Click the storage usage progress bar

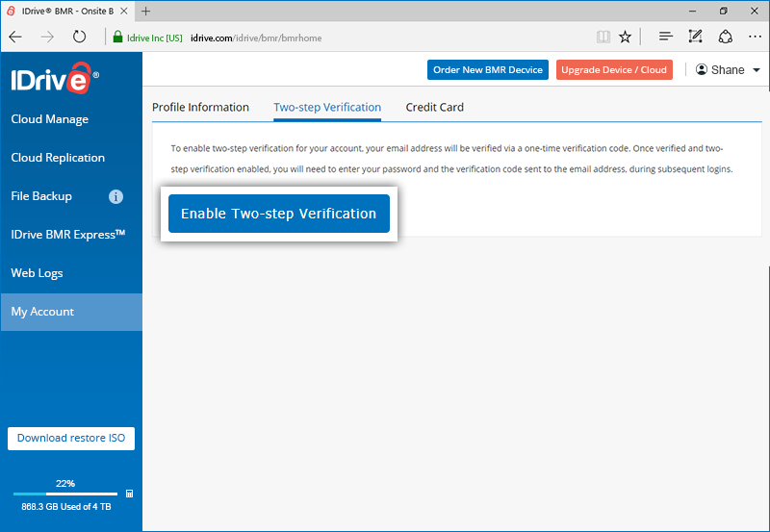[65, 494]
